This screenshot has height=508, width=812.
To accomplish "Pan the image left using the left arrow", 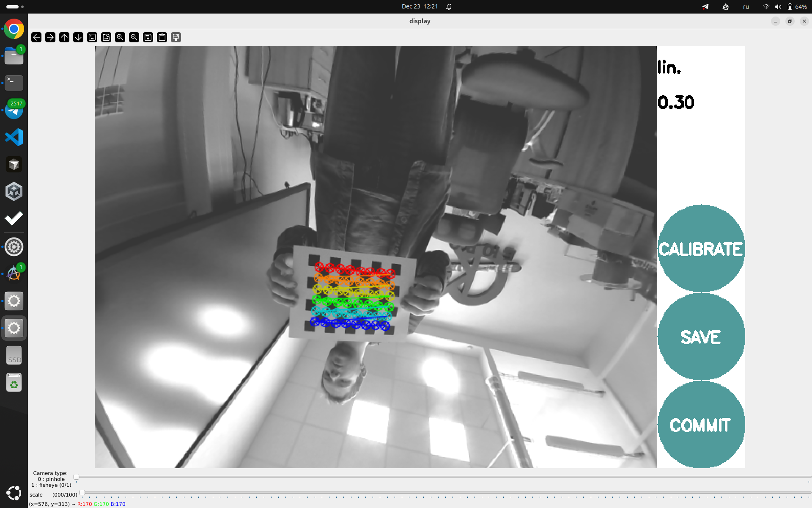I will point(36,37).
